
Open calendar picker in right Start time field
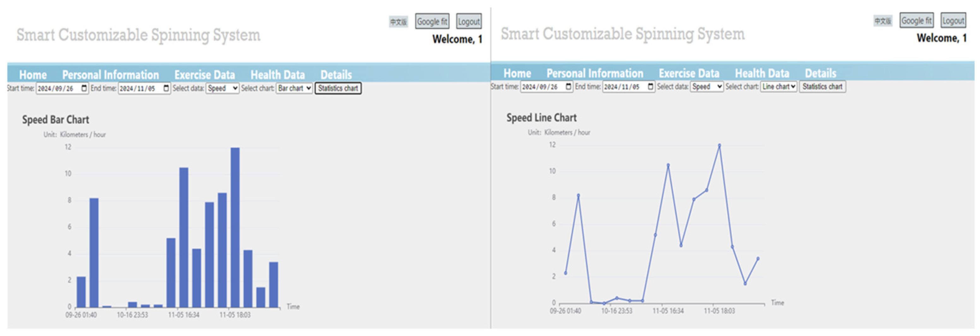coord(568,87)
